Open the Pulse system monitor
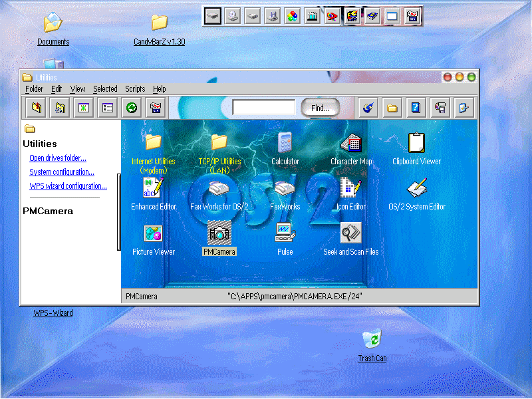 (285, 233)
